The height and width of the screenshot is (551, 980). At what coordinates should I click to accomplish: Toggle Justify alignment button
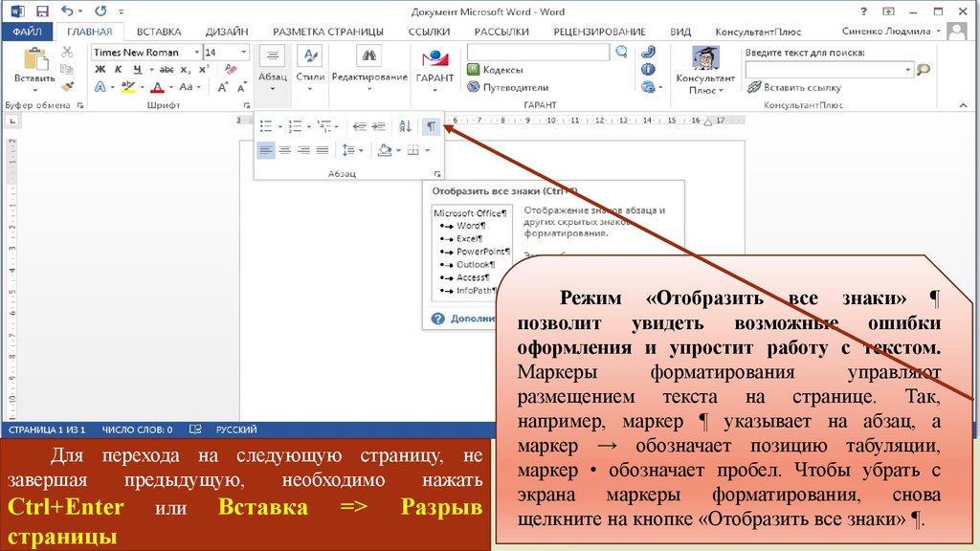pos(323,150)
